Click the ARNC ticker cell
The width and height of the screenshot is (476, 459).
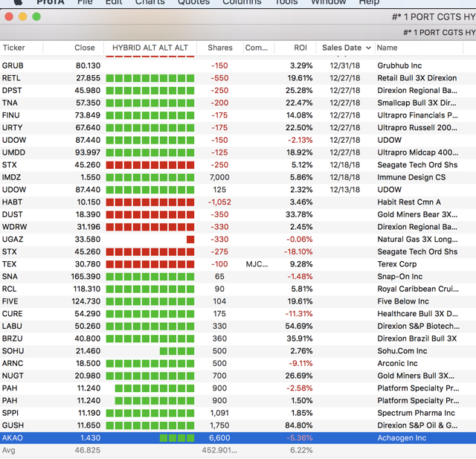coord(13,363)
